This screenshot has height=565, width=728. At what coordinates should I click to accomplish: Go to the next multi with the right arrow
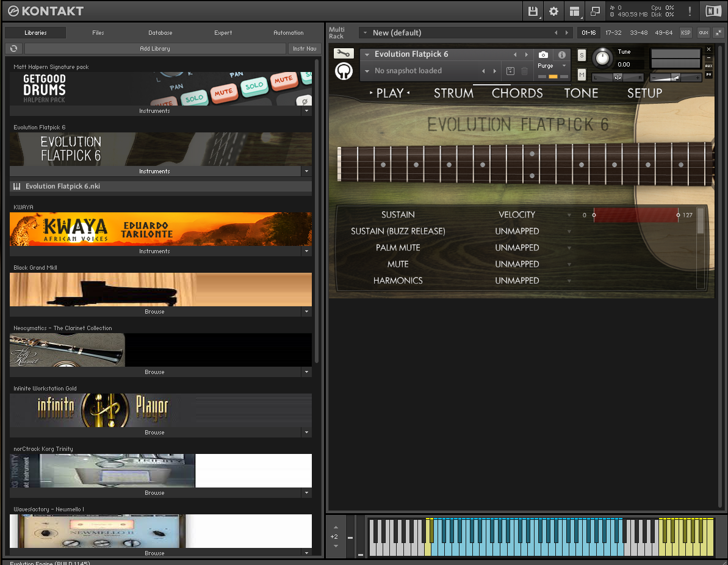[x=566, y=33]
